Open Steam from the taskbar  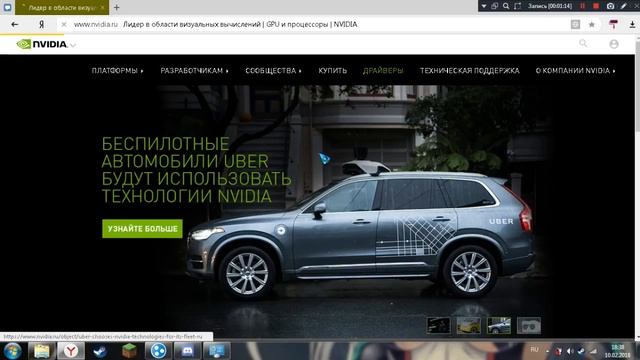(x=100, y=351)
